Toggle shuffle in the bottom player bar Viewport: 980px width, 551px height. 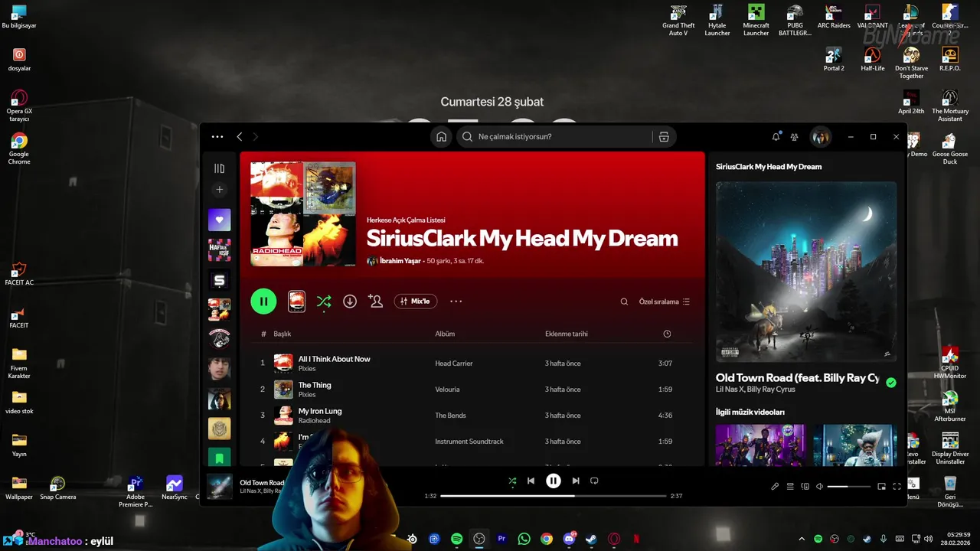(512, 481)
